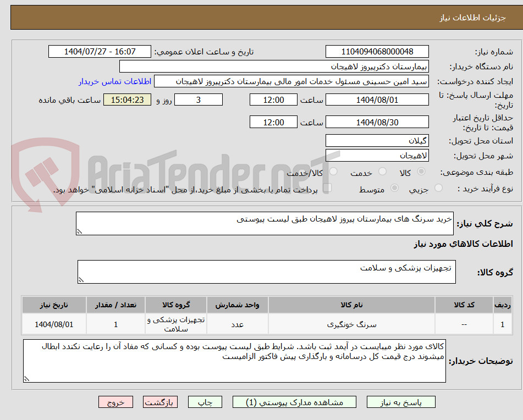The image size is (523, 420).
Task: Select the متوسط purchase type radio
Action: [x=394, y=187]
